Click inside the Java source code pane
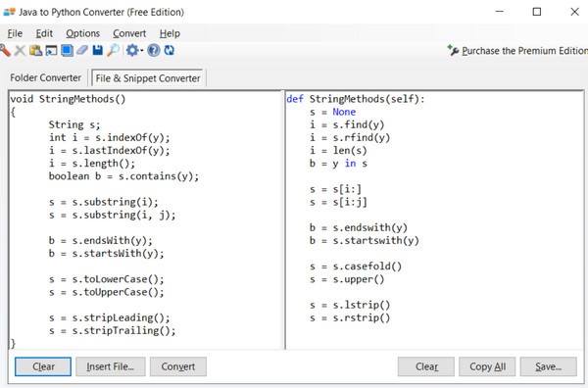 pyautogui.click(x=145, y=220)
